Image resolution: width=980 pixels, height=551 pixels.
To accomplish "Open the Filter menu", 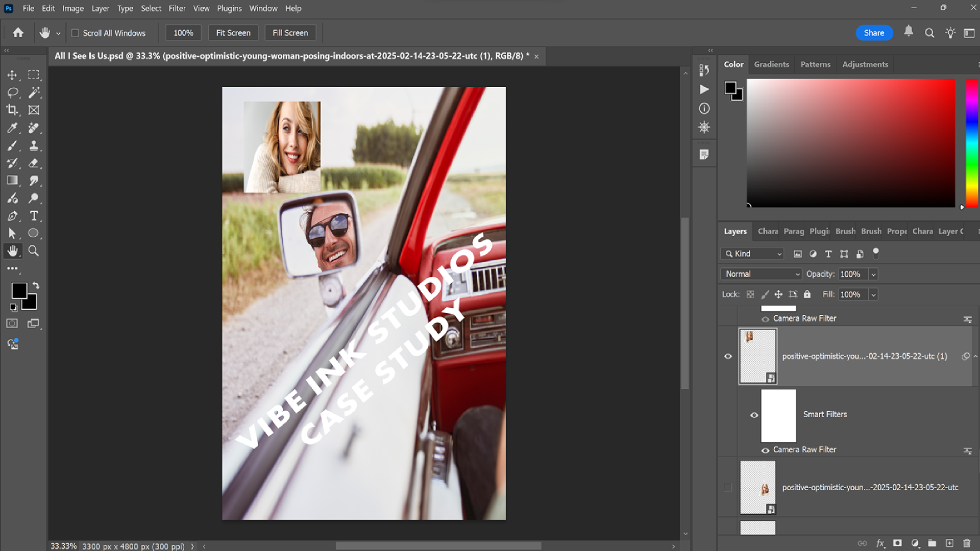I will [177, 8].
